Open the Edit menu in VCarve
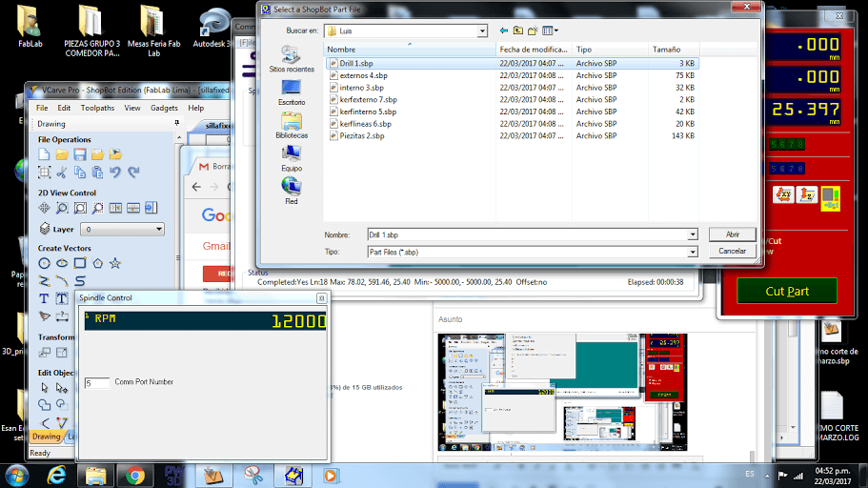Viewport: 868px width, 488px height. click(x=64, y=108)
